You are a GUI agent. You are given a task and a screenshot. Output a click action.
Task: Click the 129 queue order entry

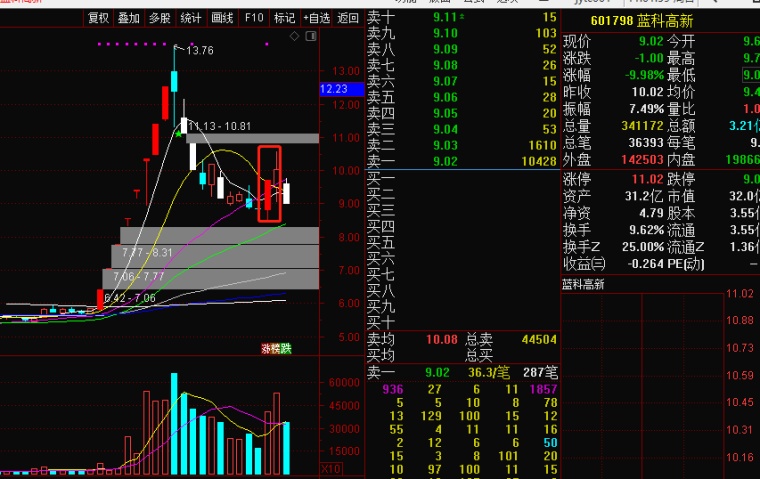point(431,416)
